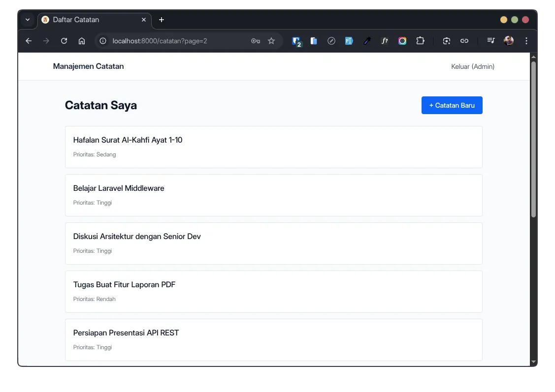Open a new tab with plus button
555x392 pixels.
(x=162, y=20)
